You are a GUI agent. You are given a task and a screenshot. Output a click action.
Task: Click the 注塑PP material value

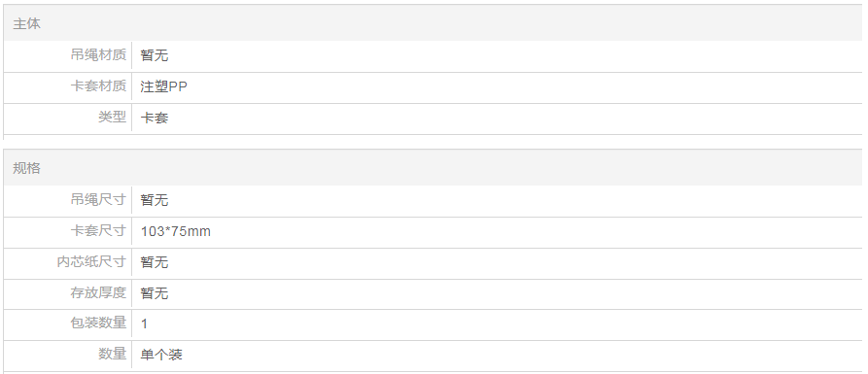click(164, 86)
